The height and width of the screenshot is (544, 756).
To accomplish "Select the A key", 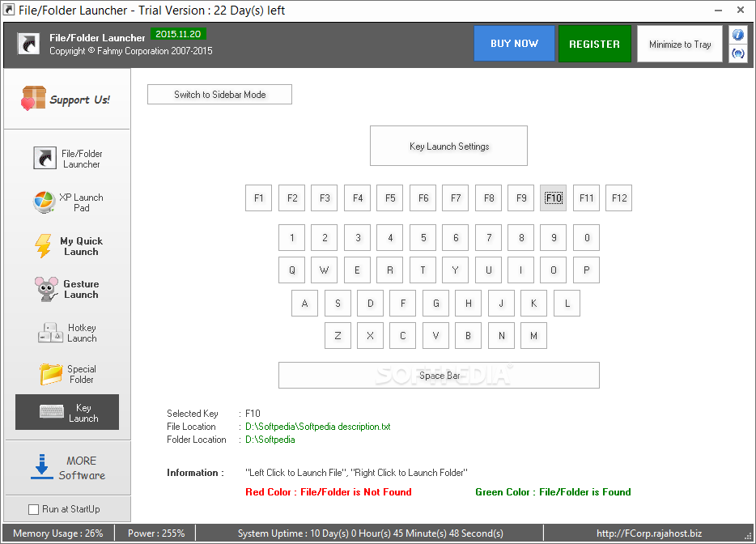I will point(304,304).
